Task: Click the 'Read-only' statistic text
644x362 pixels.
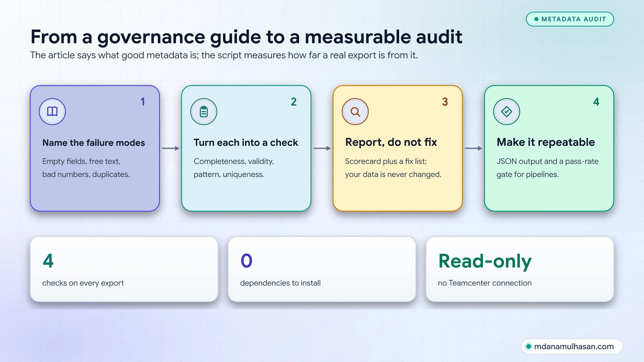Action: pyautogui.click(x=485, y=262)
